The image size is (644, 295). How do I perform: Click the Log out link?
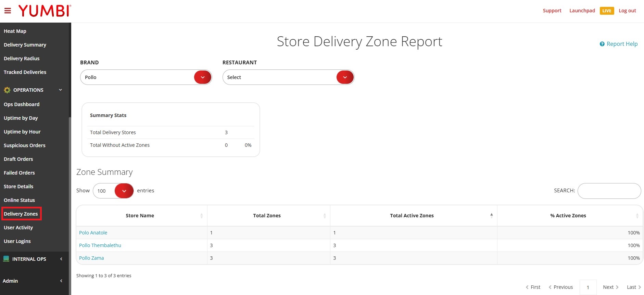(627, 11)
